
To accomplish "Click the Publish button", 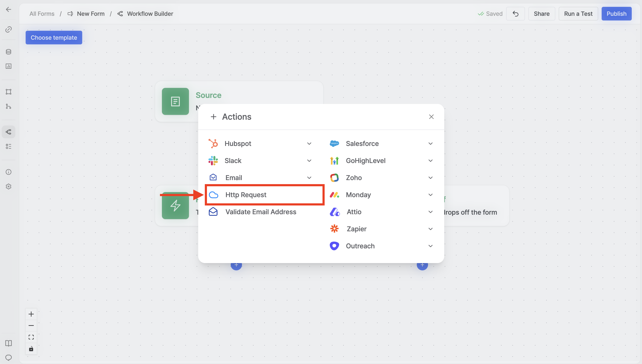I will click(x=617, y=14).
